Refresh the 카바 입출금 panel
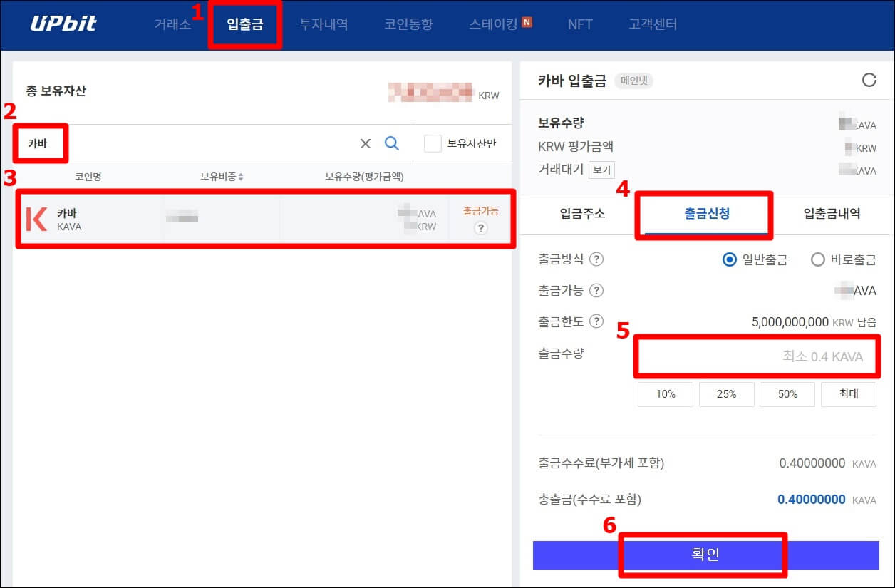 [x=869, y=80]
